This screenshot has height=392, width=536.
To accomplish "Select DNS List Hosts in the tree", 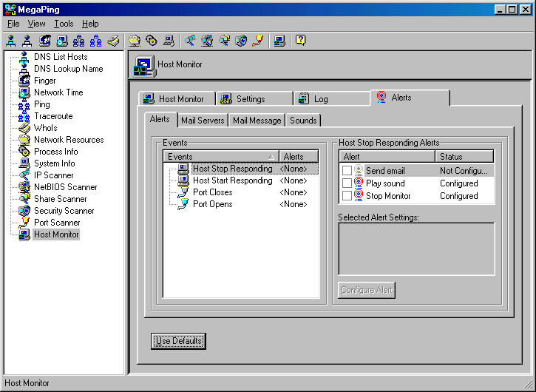I will point(61,57).
